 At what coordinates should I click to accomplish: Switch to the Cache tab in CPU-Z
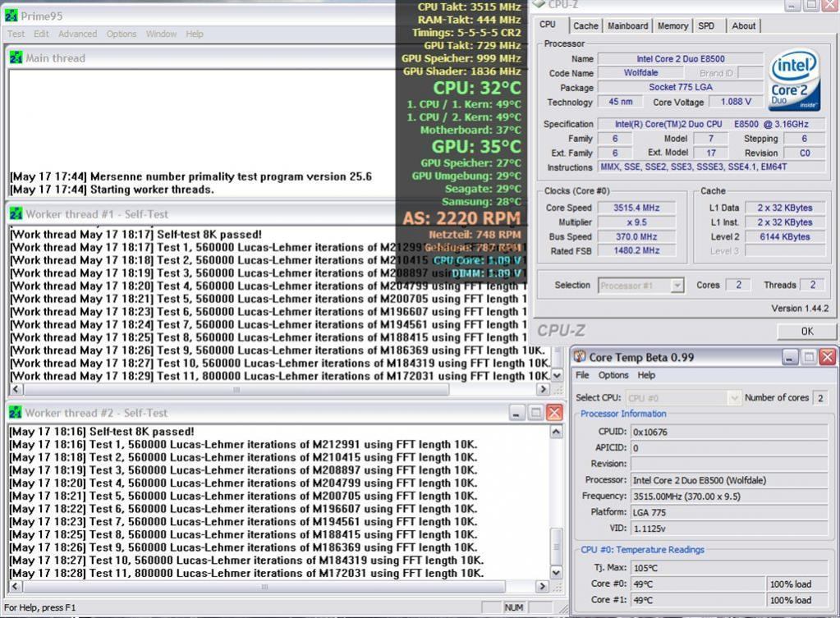[x=585, y=25]
